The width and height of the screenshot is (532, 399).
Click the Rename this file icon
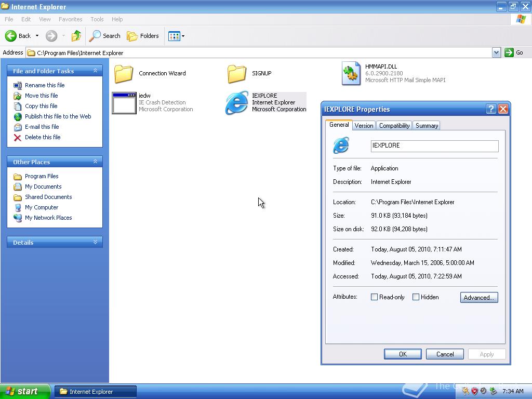18,86
